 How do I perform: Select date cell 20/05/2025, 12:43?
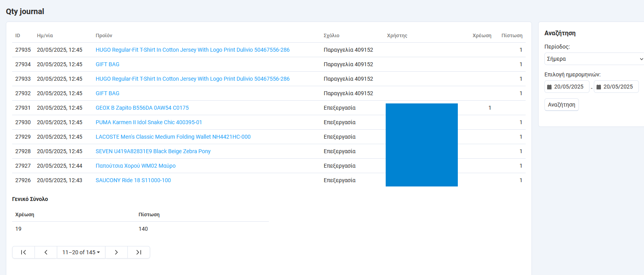pyautogui.click(x=60, y=180)
